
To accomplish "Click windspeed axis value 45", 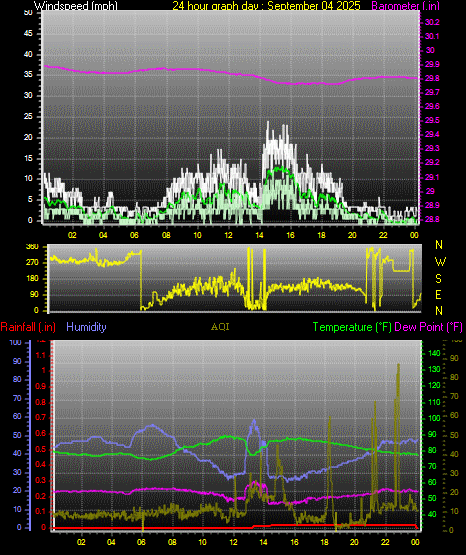I will click(x=28, y=34).
